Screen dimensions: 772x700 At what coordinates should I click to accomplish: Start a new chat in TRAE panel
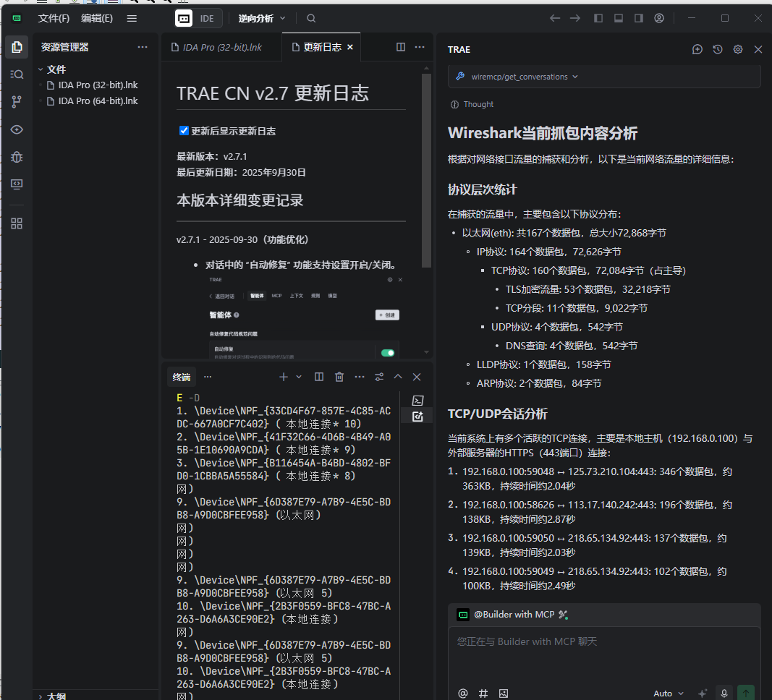tap(697, 49)
